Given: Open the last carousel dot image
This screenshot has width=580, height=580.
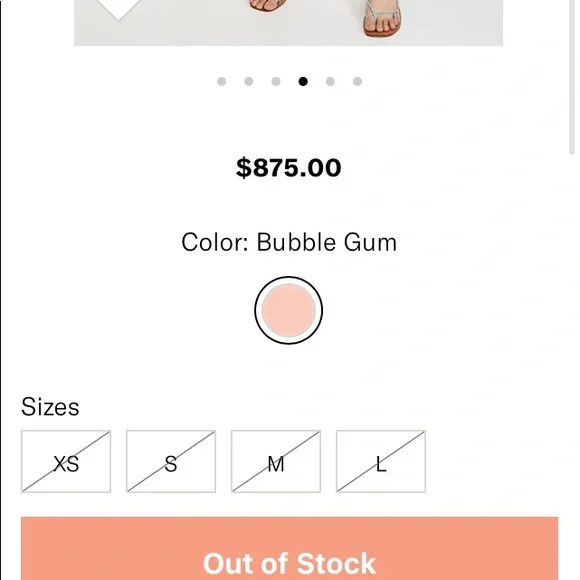Looking at the screenshot, I should click(357, 81).
